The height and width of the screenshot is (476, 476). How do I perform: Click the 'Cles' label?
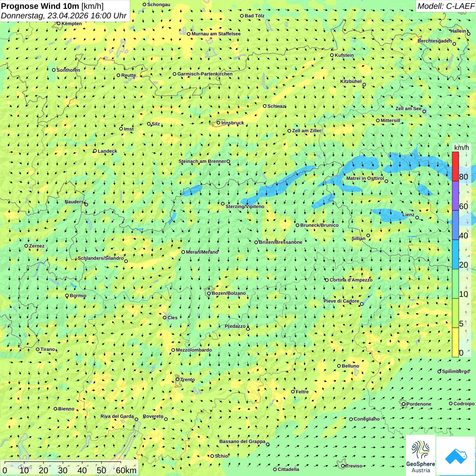pos(172,318)
